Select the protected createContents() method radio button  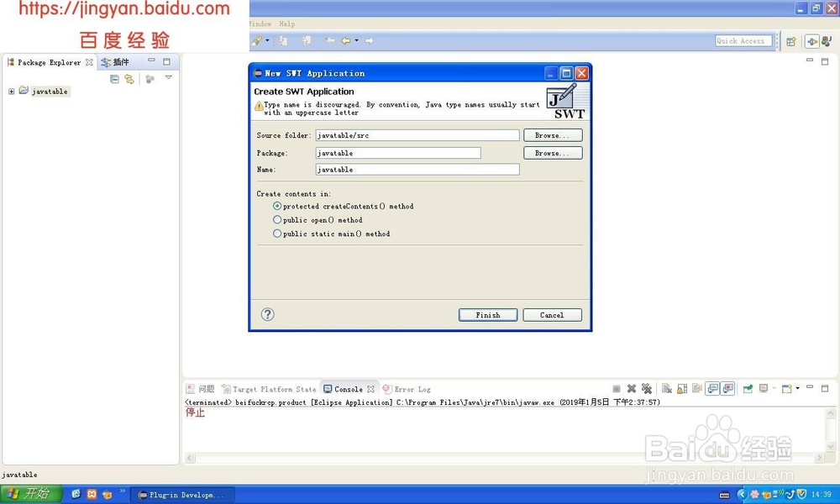coord(277,206)
